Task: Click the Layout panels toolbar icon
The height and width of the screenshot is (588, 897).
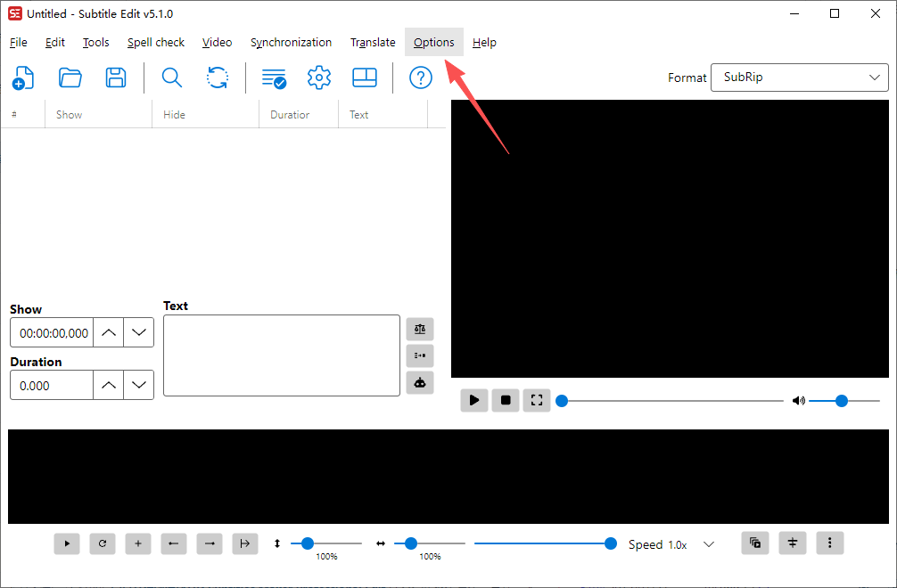Action: [x=365, y=78]
